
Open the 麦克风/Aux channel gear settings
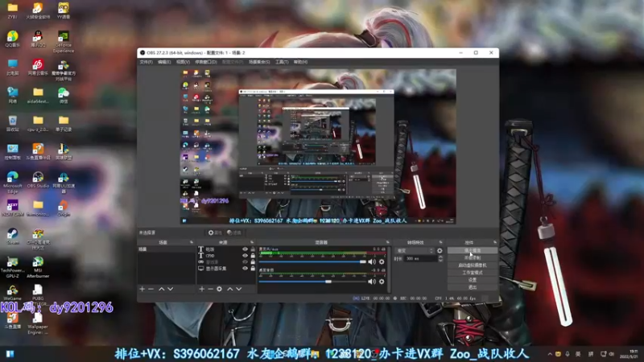pos(382,261)
